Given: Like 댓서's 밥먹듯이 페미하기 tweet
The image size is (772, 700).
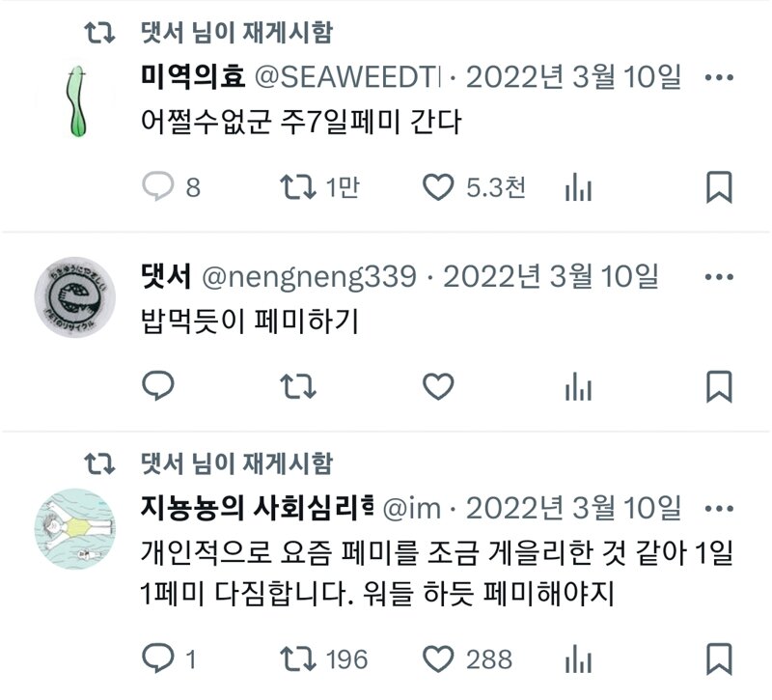Looking at the screenshot, I should 438,386.
